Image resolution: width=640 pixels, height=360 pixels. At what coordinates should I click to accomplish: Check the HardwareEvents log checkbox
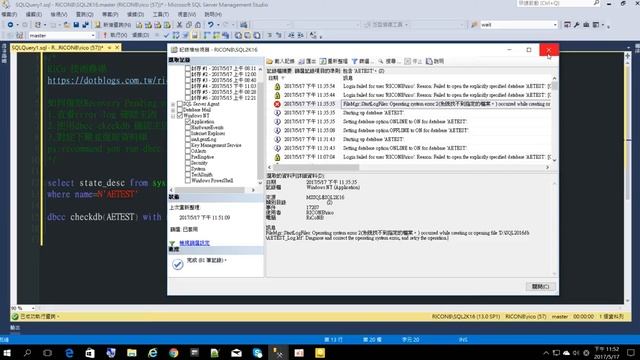(x=188, y=127)
